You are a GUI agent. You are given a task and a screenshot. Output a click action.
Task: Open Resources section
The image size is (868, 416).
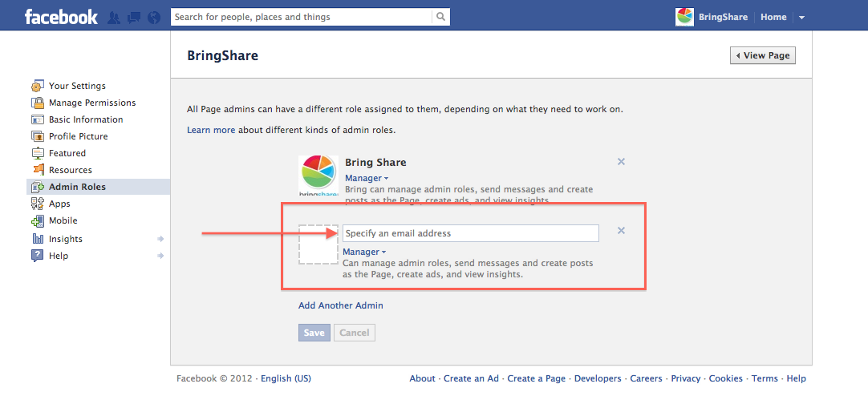pos(71,170)
